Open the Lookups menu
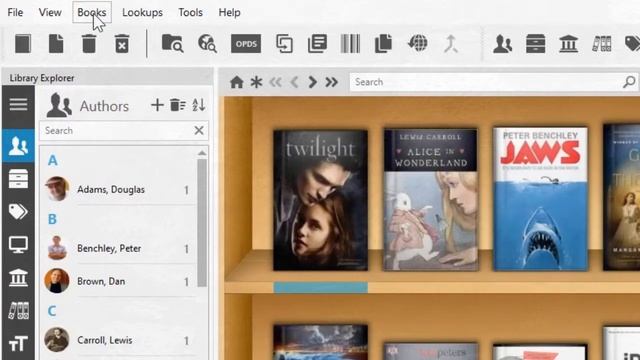640x360 pixels. (142, 12)
